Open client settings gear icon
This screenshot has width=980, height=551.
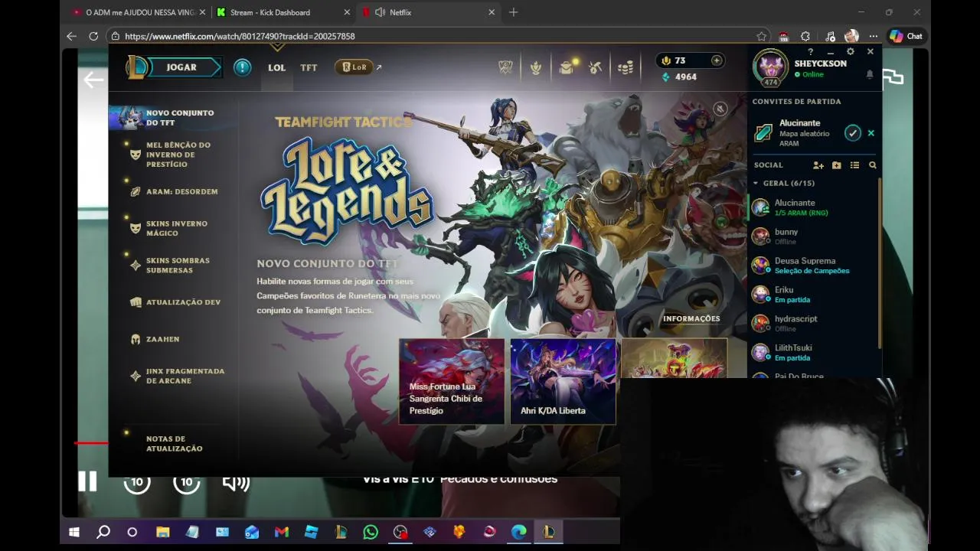850,52
